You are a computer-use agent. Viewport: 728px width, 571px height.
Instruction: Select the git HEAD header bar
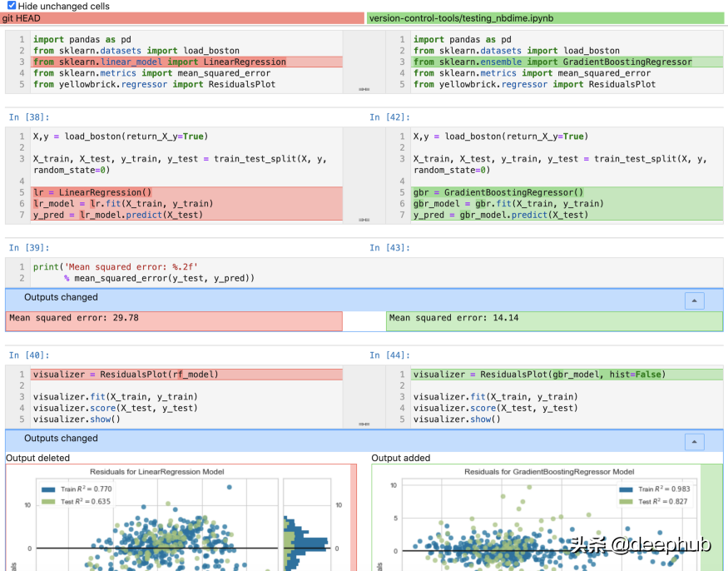click(x=182, y=18)
